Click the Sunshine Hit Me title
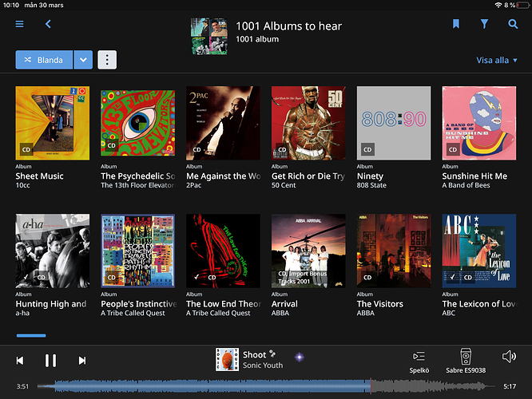Screen dimensions: 532x399 click(474, 176)
